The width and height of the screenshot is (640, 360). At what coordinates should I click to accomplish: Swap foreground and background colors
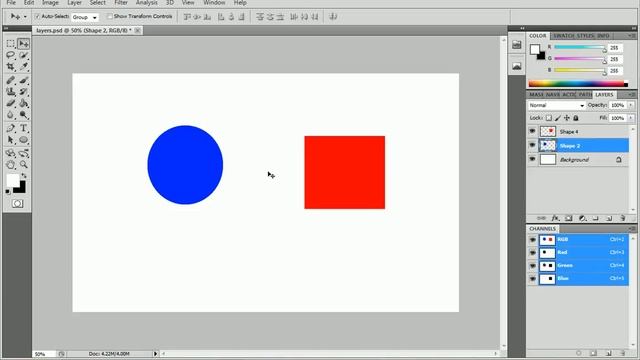pos(24,176)
